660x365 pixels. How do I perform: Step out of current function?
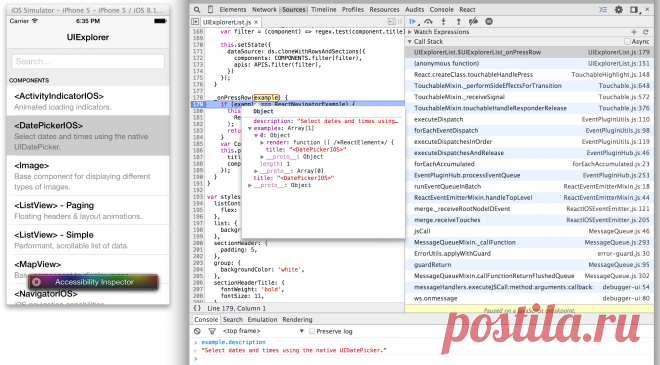pos(458,21)
